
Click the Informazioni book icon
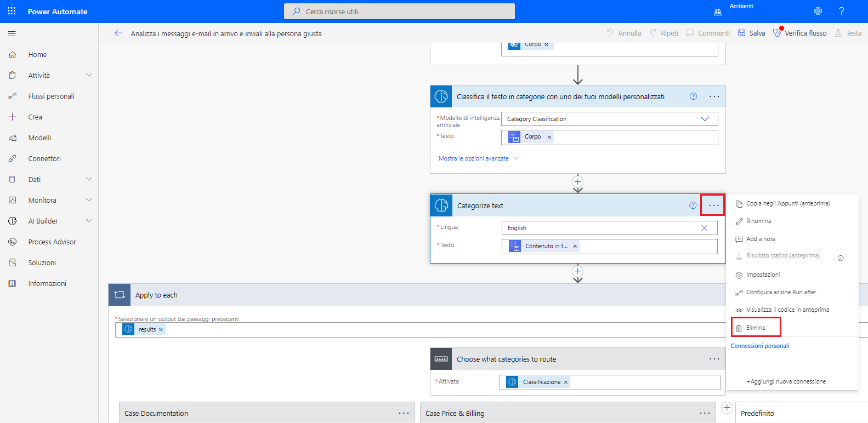coord(13,283)
